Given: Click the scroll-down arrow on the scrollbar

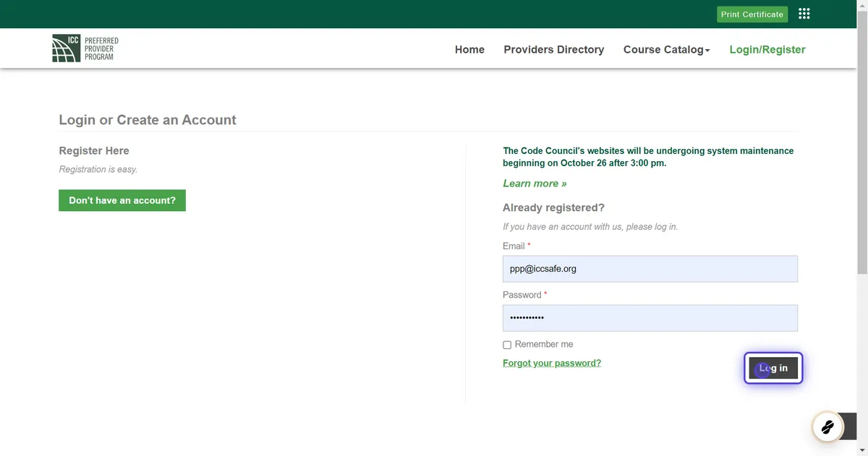Looking at the screenshot, I should (863, 451).
